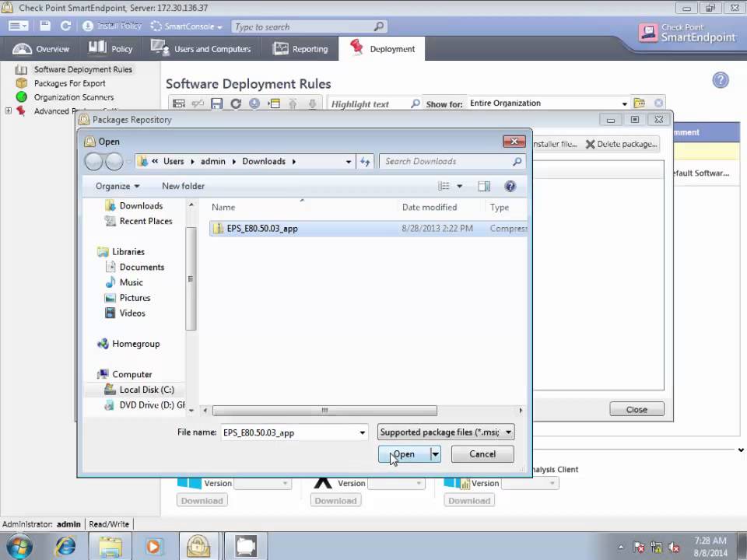Open the Windows Start menu
The image size is (747, 560).
[x=19, y=546]
